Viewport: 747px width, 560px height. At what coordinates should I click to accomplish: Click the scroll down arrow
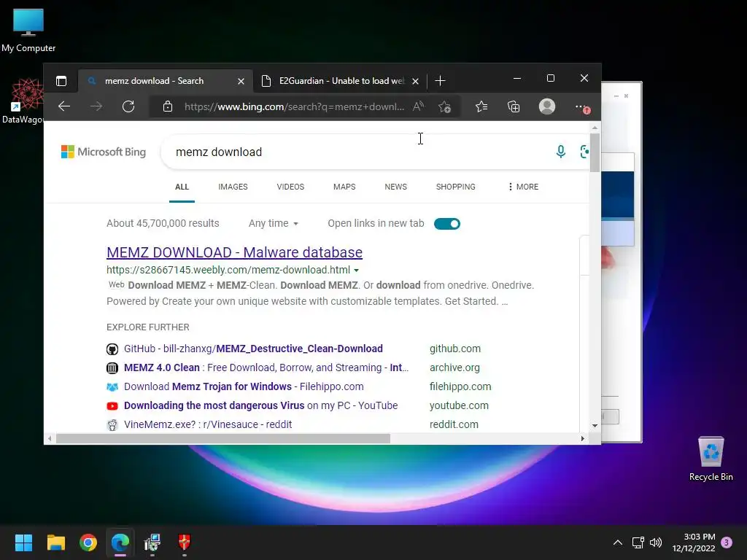coord(595,426)
